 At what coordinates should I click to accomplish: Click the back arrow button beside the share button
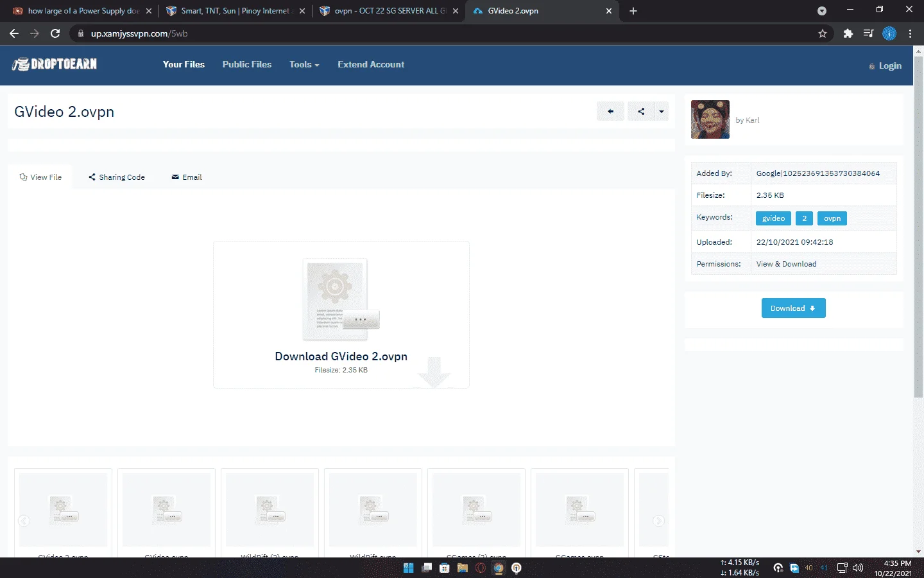pyautogui.click(x=610, y=111)
